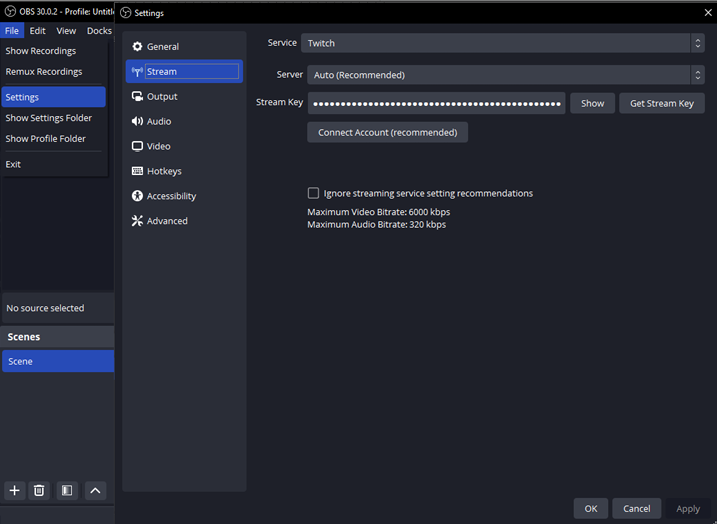The image size is (717, 524).
Task: Switch to Video settings tab
Action: (x=184, y=146)
